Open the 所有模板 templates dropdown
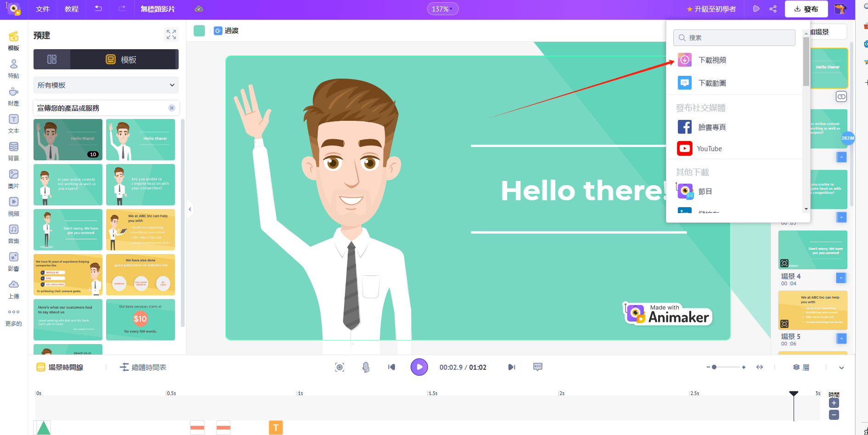 pos(105,85)
